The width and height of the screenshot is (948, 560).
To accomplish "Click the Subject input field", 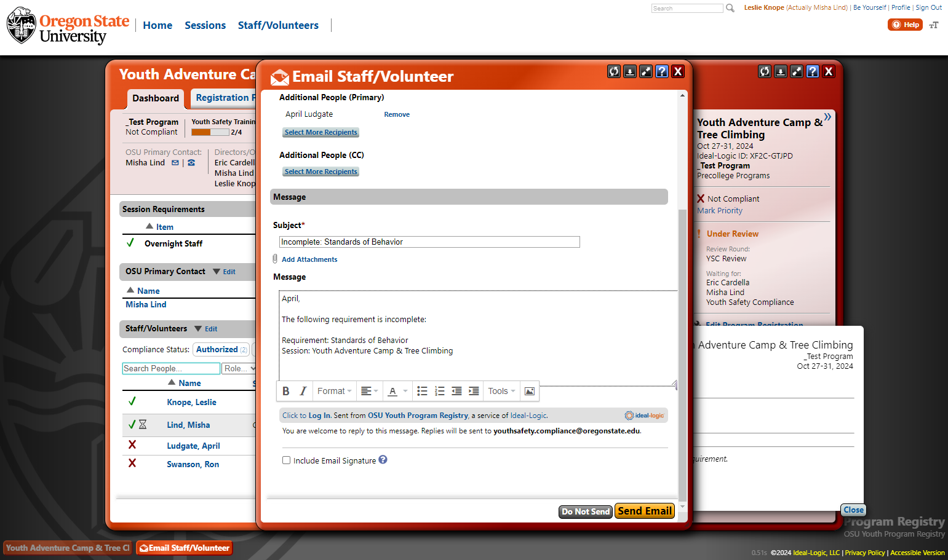I will [x=429, y=242].
